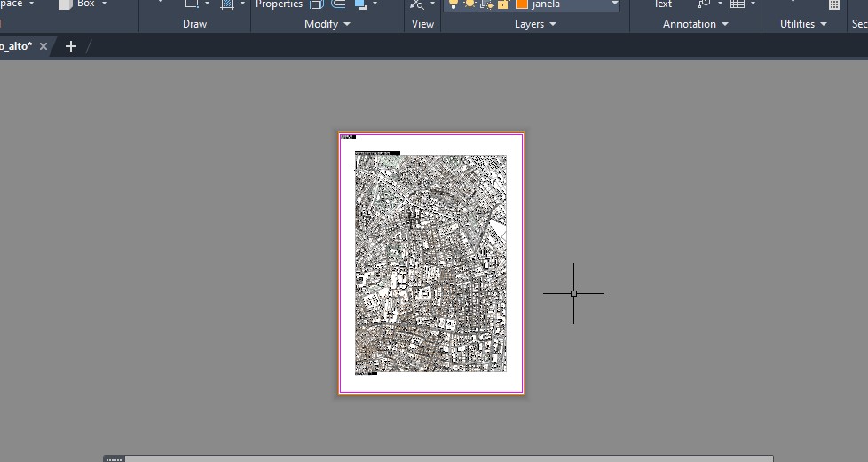Screen dimensions: 868x462
Task: Expand the Annotation panel
Action: [696, 24]
